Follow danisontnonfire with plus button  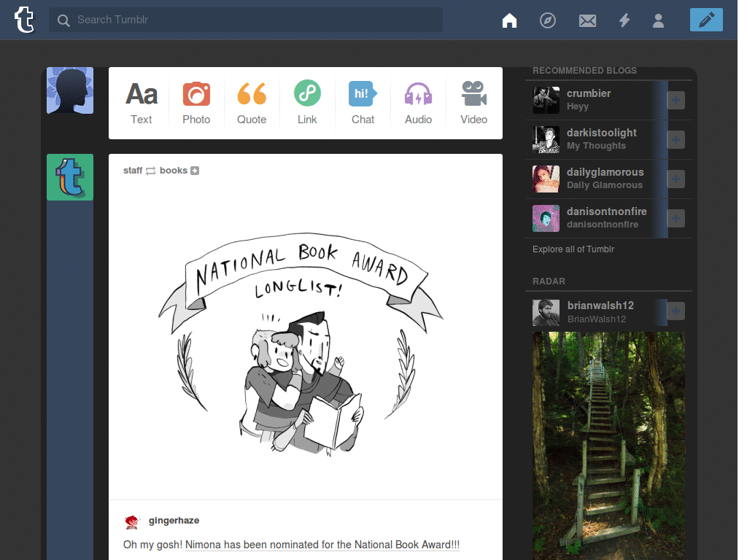click(676, 219)
